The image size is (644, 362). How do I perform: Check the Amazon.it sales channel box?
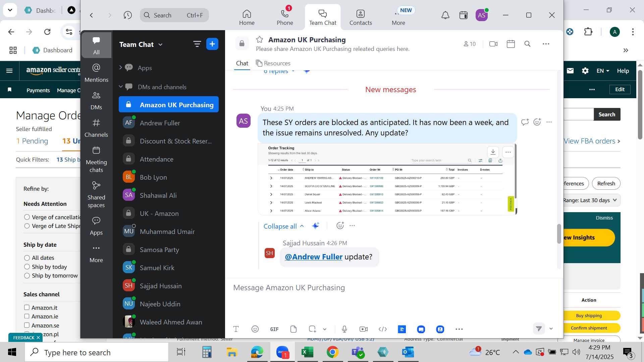pos(27,307)
